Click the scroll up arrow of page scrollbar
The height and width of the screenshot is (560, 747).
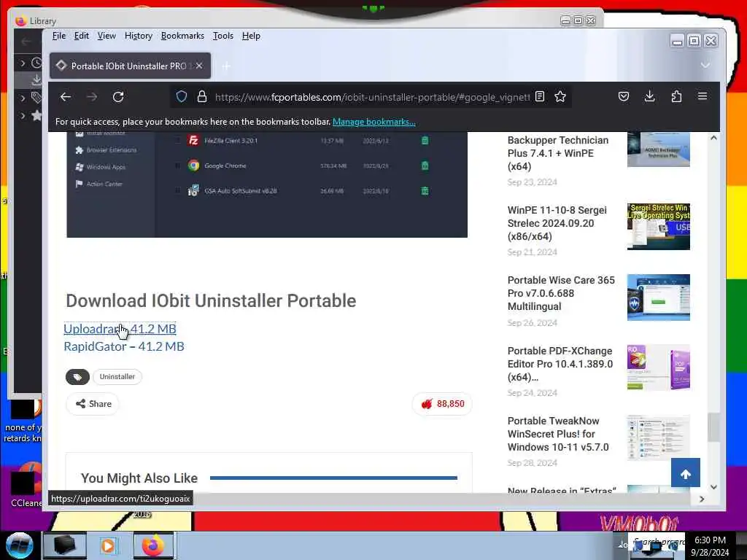click(x=713, y=138)
